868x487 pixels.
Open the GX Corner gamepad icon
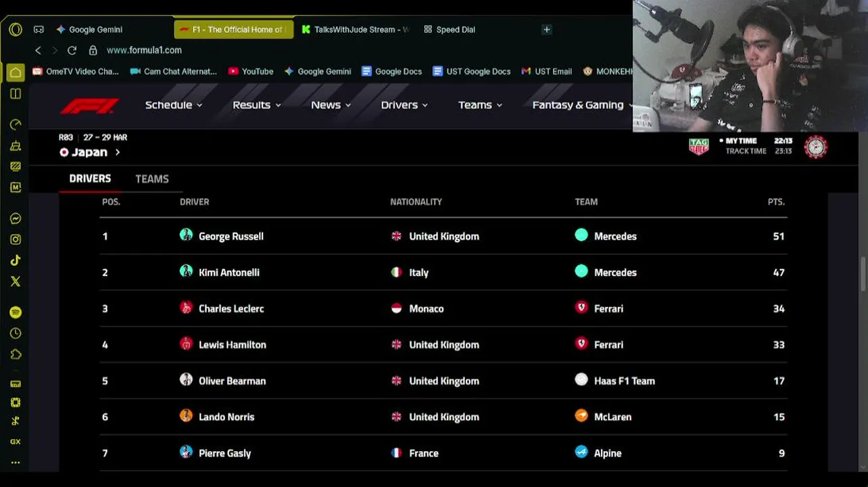39,30
